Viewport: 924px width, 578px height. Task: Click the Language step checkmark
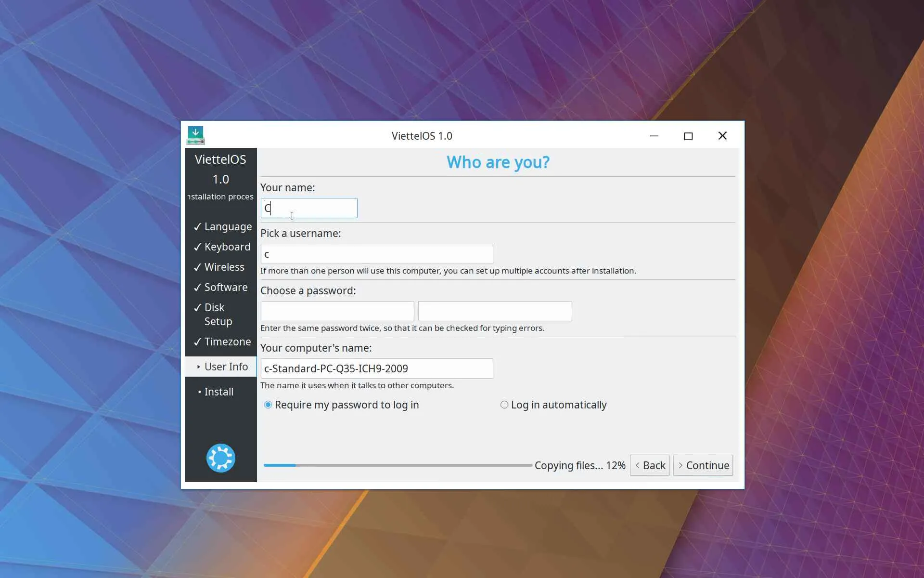point(197,227)
